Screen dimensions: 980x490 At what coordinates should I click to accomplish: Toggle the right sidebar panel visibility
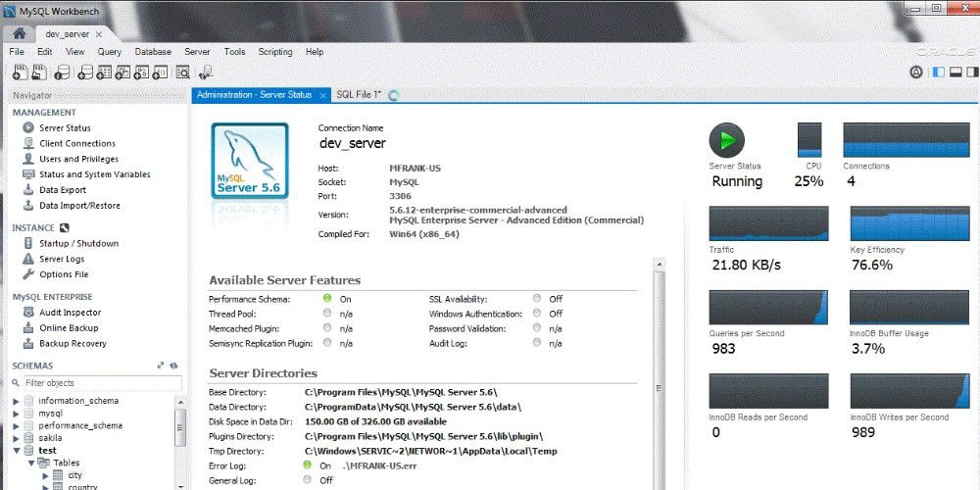tap(972, 73)
